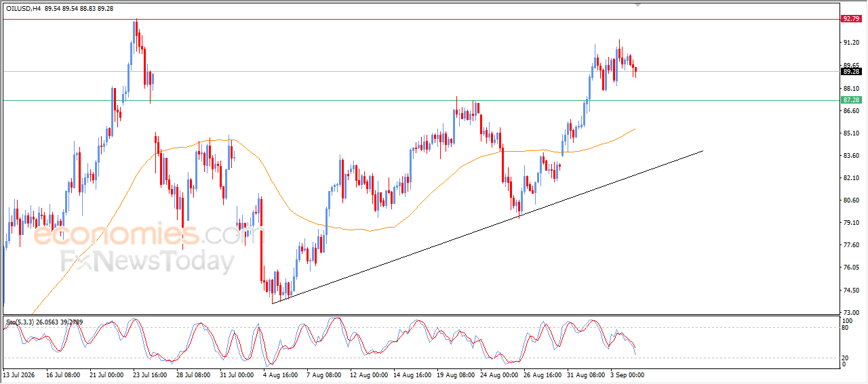Click the 13 Jul 2026 date label
The image size is (868, 384).
click(19, 374)
